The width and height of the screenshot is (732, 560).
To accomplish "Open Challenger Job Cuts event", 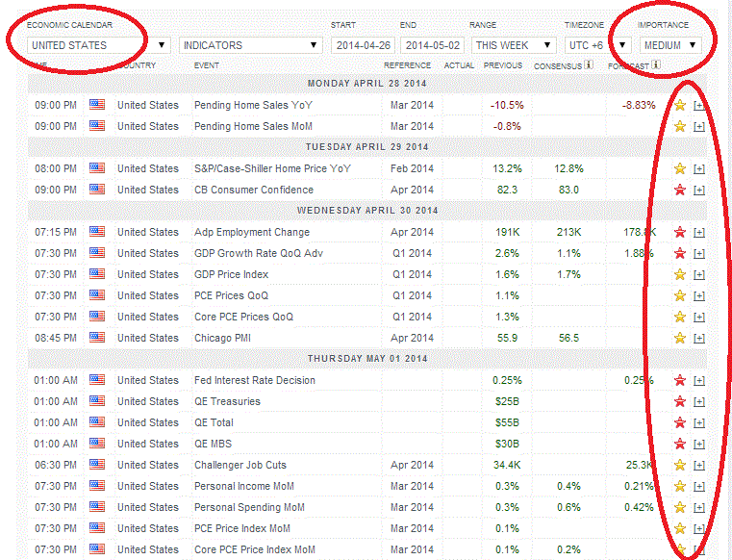I will [240, 465].
